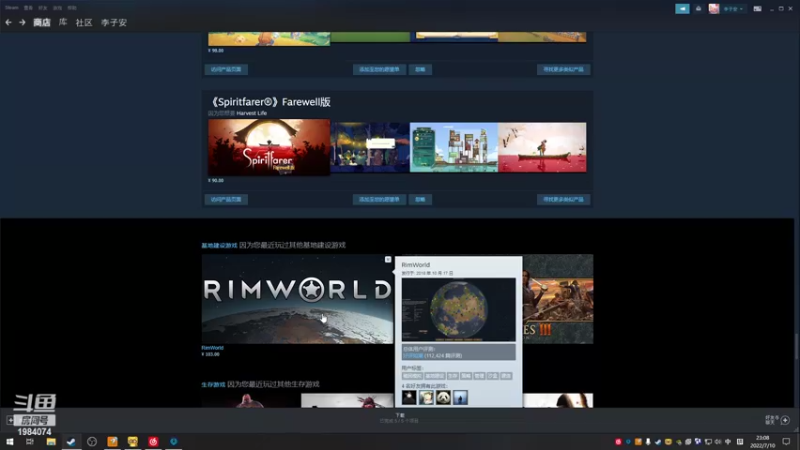Click the blue announcements megaphone button
Screen dimensions: 800x450
coord(682,9)
